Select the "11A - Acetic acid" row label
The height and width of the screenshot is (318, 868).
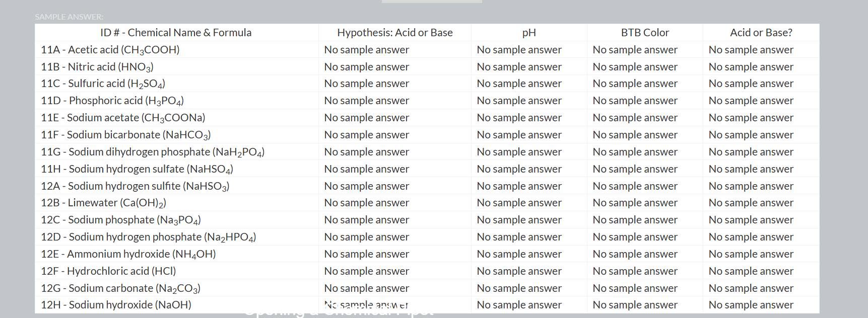110,50
